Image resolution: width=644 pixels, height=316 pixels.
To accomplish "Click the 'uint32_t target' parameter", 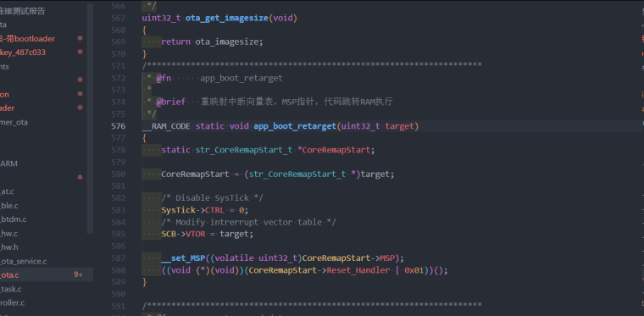I will (x=377, y=126).
